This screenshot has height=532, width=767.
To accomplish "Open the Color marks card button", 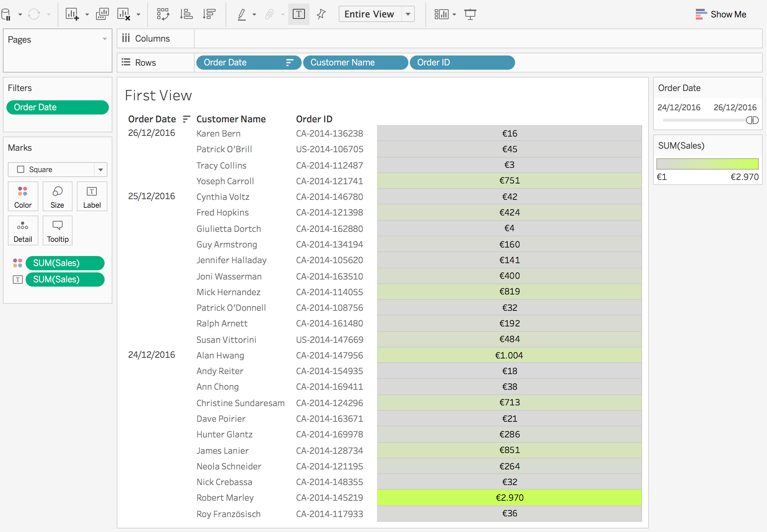I will 23,197.
